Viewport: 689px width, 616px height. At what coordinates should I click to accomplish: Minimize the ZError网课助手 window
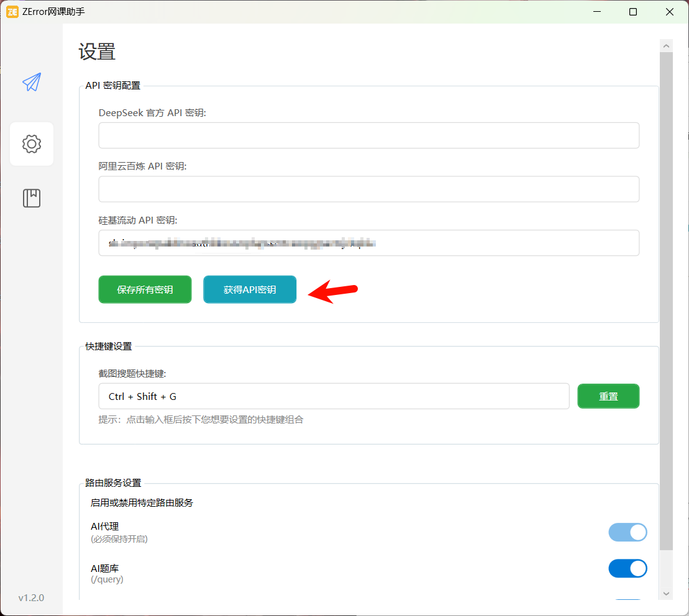click(x=596, y=11)
